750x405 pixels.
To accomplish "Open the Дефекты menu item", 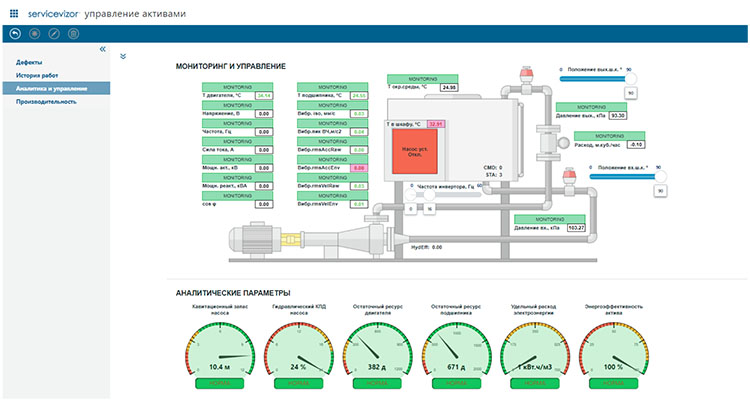I will pyautogui.click(x=28, y=62).
